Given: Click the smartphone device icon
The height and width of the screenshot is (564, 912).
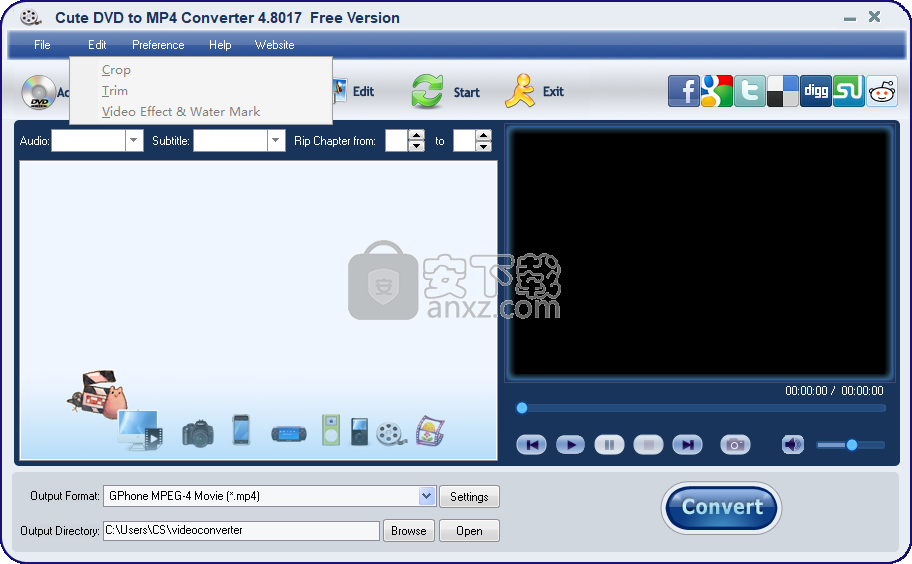Looking at the screenshot, I should 241,430.
